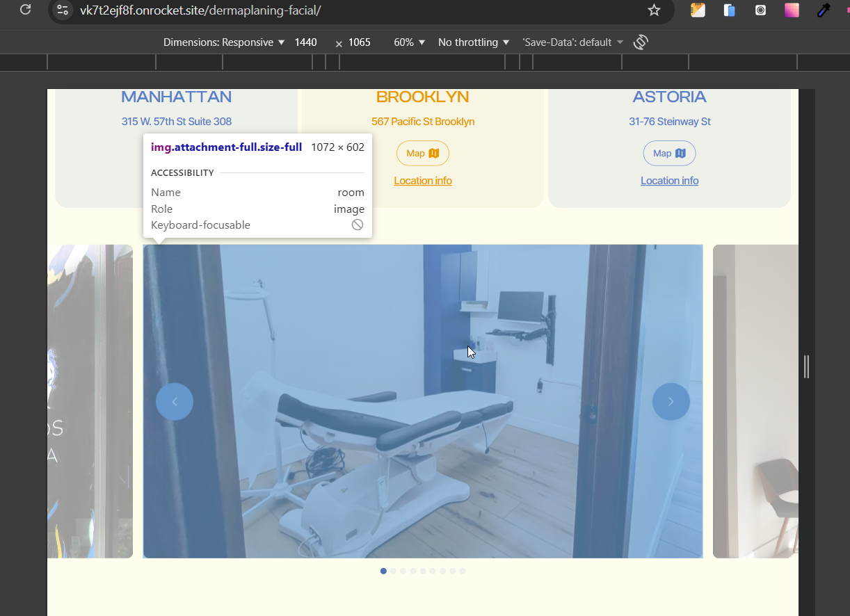Bookmark this page with the star icon
Image resolution: width=850 pixels, height=616 pixels.
tap(654, 10)
